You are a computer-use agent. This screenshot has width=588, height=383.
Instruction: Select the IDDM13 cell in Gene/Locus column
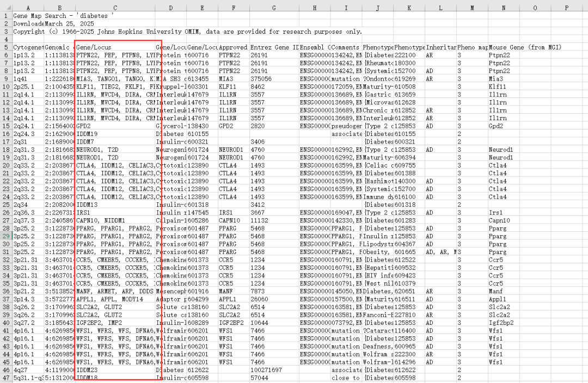tap(87, 205)
